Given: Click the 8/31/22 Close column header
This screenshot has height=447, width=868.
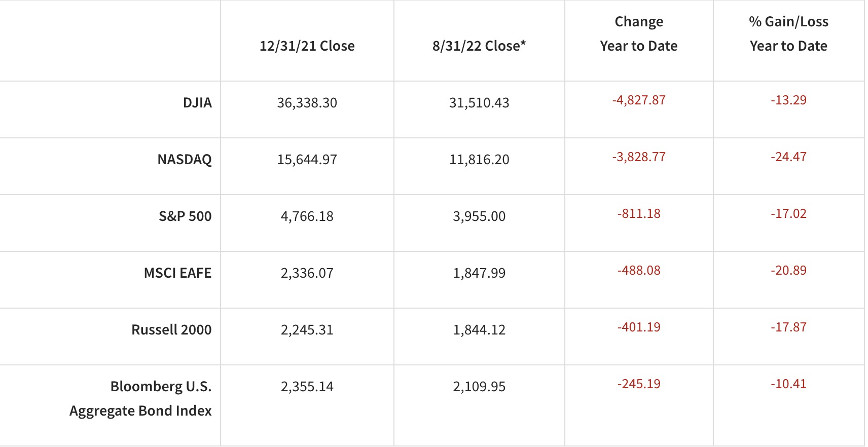Looking at the screenshot, I should (x=479, y=46).
